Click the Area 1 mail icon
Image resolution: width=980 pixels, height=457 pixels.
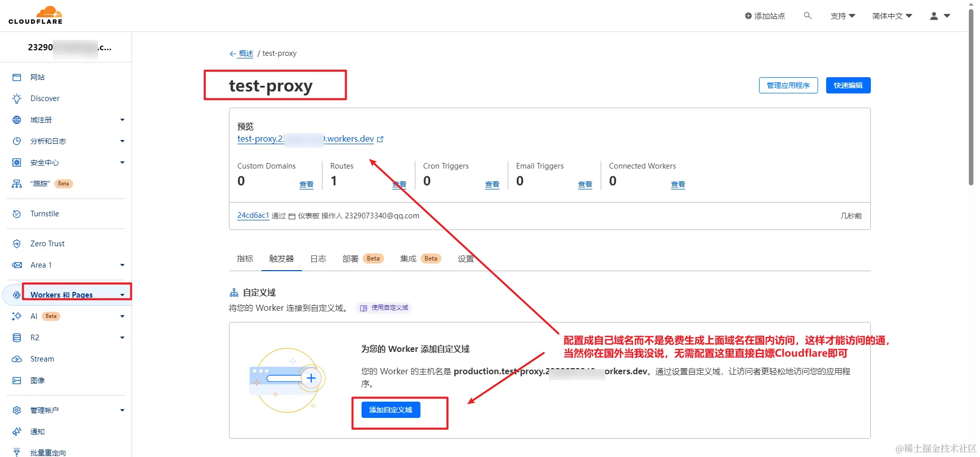tap(17, 265)
